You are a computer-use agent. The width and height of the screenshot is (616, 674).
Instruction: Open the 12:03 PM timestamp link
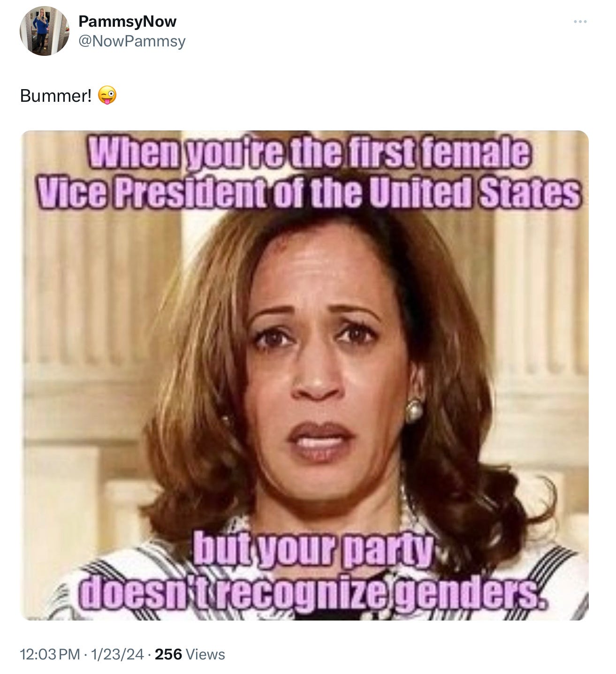pos(50,654)
